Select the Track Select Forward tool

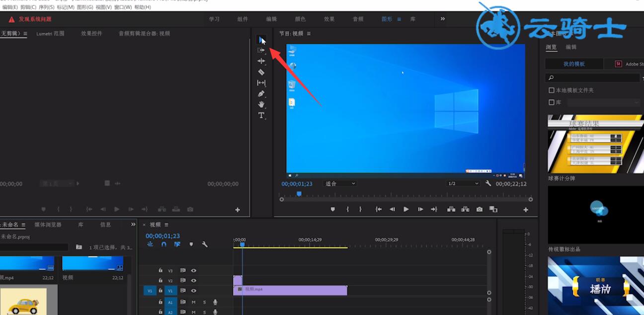click(261, 50)
